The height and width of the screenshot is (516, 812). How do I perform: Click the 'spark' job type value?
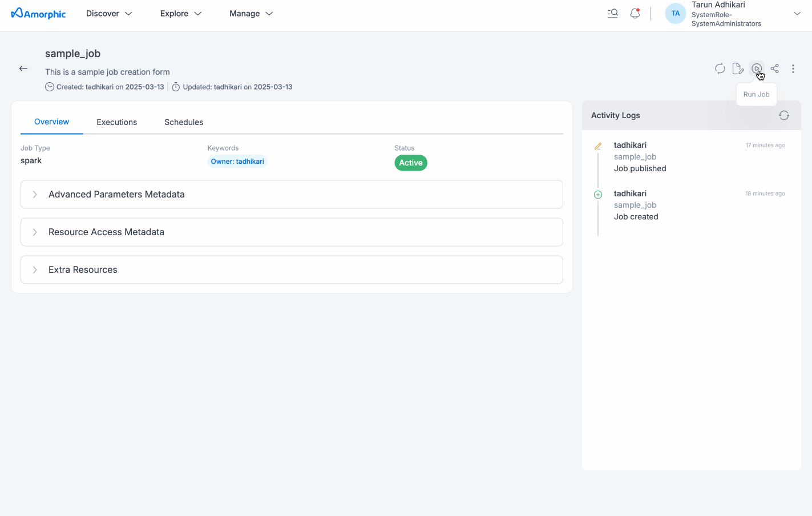(x=31, y=160)
